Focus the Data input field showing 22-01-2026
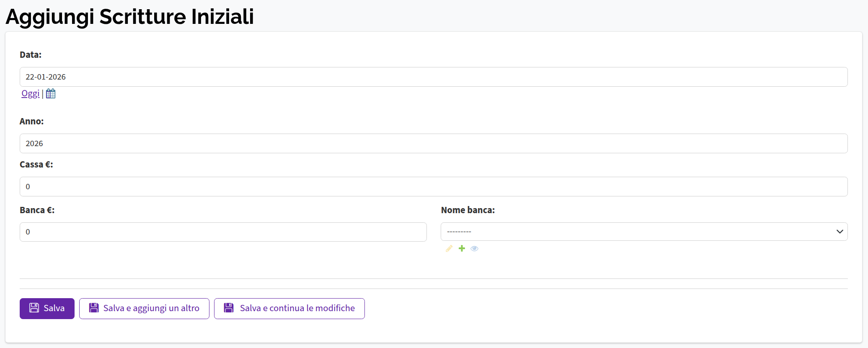This screenshot has height=348, width=868. click(x=433, y=77)
